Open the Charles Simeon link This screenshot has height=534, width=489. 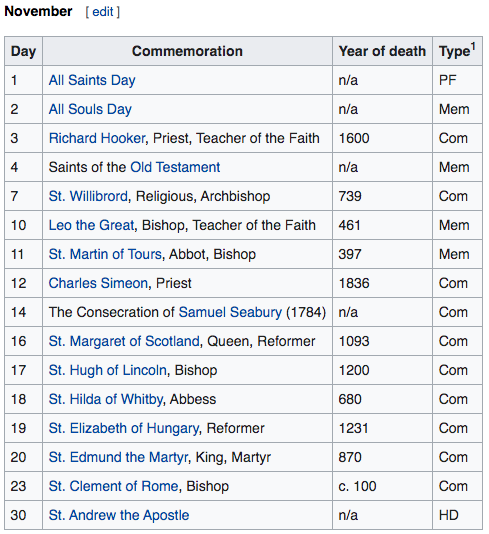click(x=98, y=283)
